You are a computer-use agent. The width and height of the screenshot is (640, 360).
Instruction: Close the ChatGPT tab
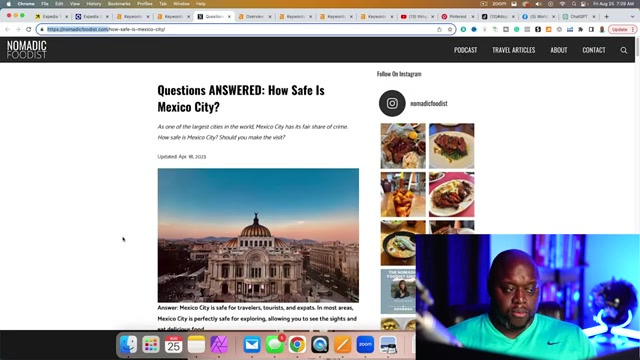[x=594, y=17]
